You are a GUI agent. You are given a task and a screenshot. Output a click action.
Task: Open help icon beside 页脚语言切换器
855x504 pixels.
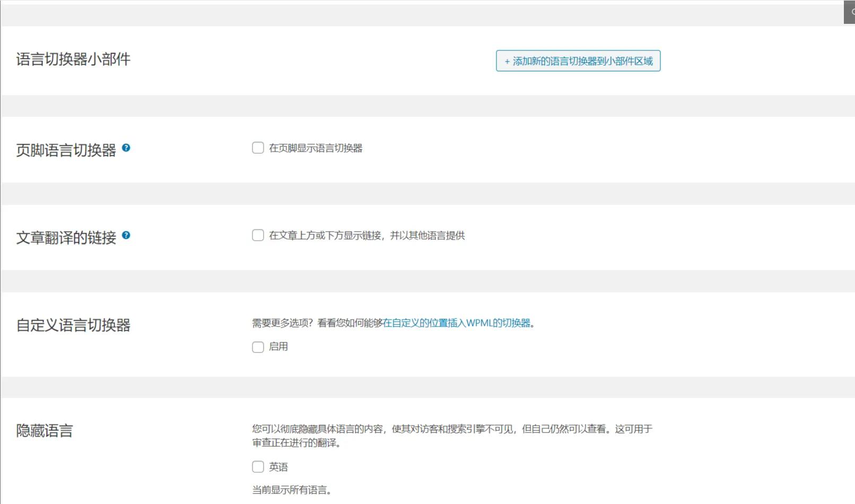point(126,148)
